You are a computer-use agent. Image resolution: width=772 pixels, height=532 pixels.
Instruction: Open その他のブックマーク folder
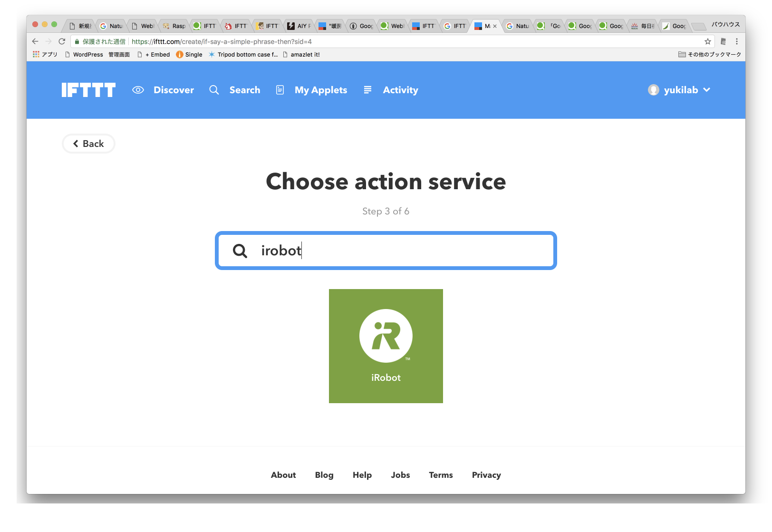pos(710,54)
